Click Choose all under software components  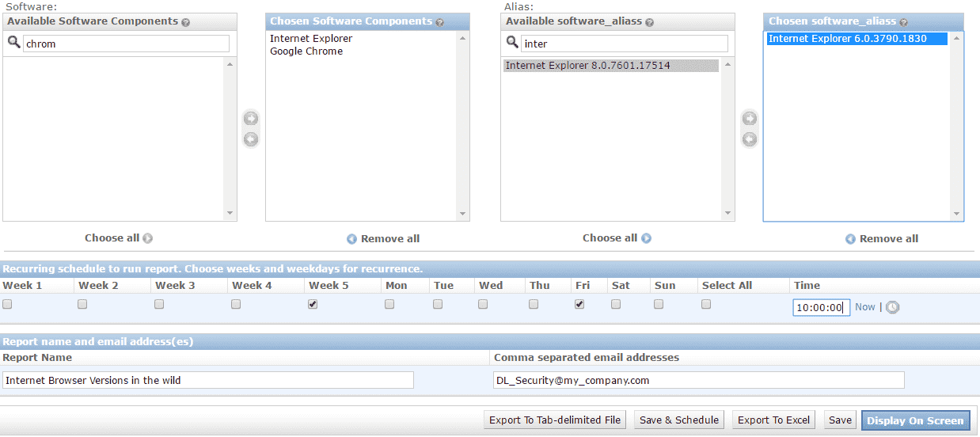[x=112, y=238]
